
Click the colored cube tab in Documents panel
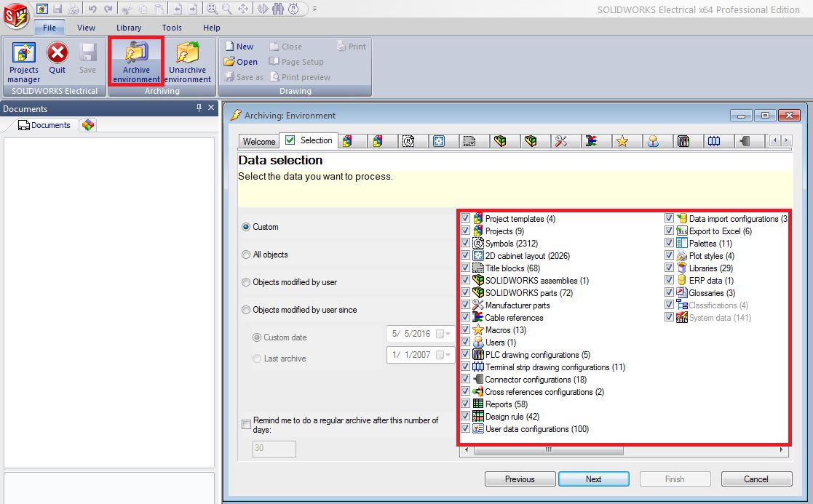tap(88, 125)
